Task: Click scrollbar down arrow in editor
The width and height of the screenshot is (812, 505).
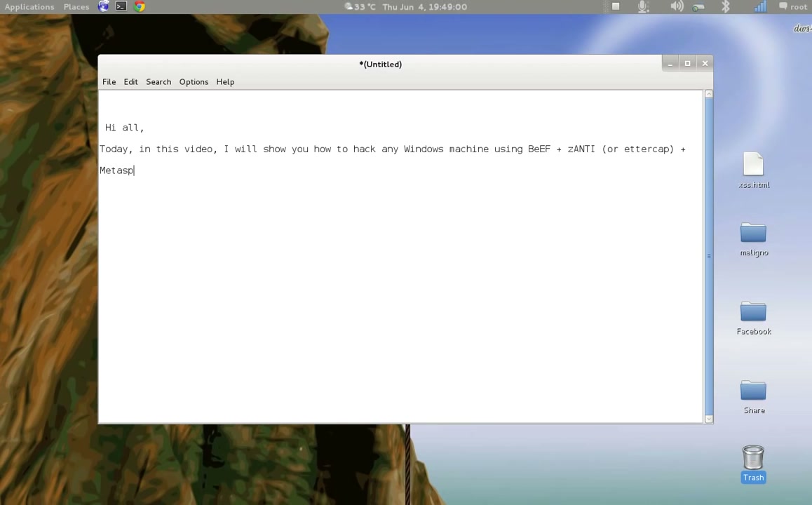Action: click(709, 419)
